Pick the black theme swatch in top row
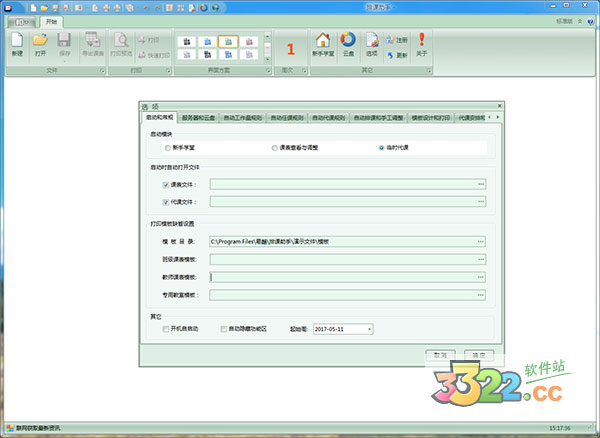 point(187,41)
